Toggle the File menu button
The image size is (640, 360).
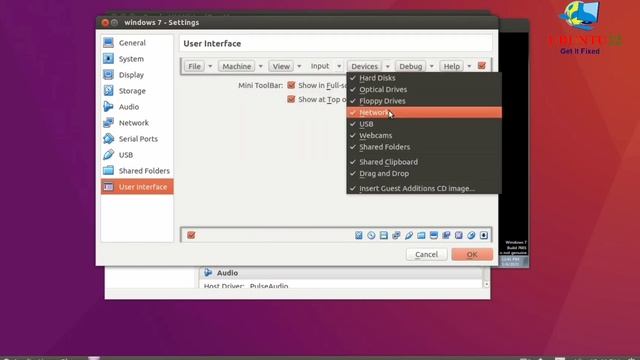coord(194,66)
